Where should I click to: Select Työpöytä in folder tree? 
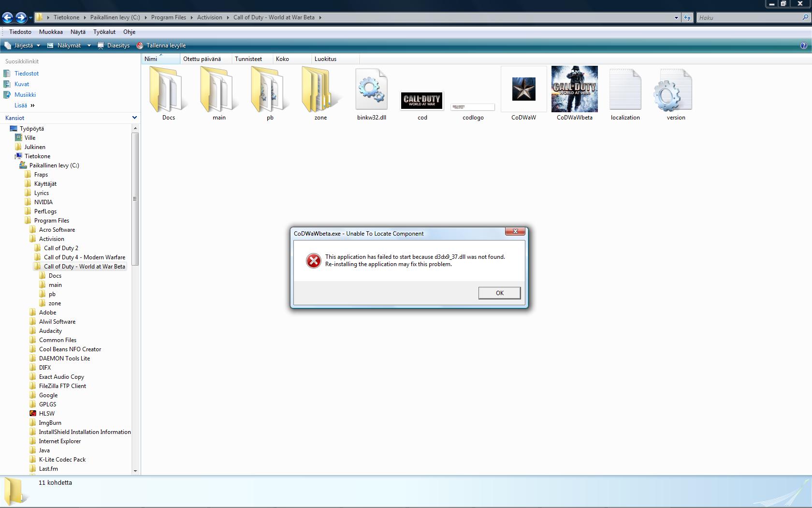32,129
